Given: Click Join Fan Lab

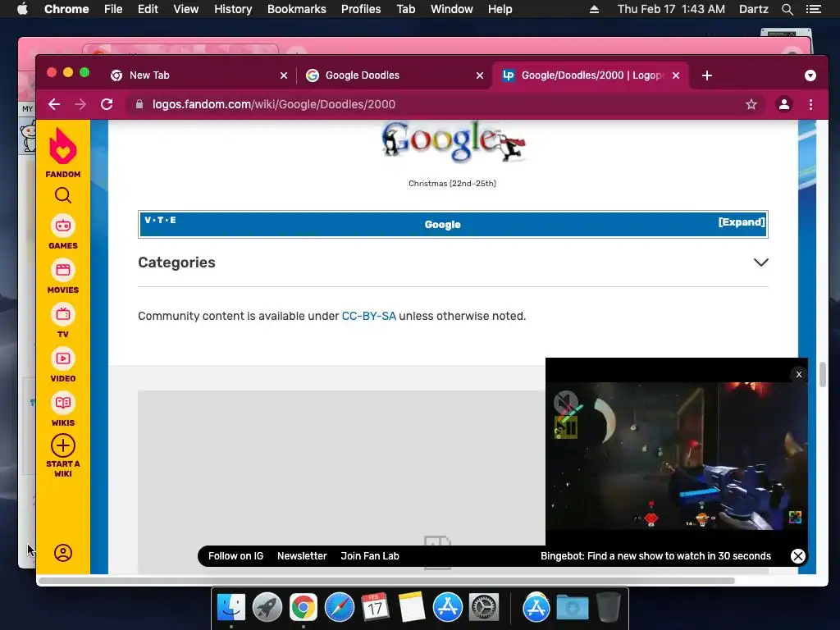Looking at the screenshot, I should (x=370, y=556).
